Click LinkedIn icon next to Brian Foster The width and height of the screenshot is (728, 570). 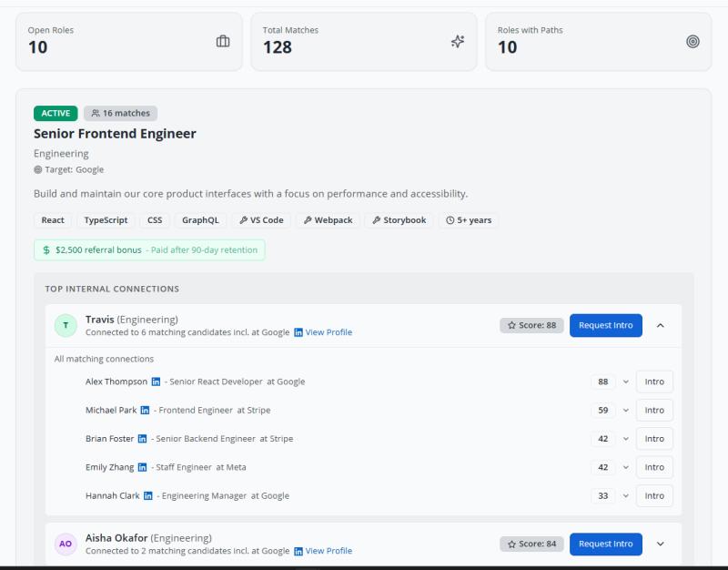[142, 439]
